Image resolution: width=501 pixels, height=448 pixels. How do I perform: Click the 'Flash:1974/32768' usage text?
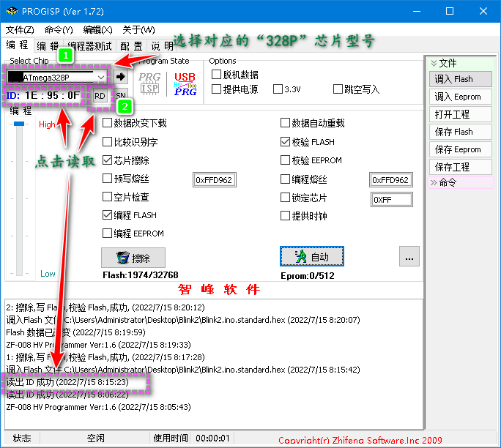tap(141, 275)
